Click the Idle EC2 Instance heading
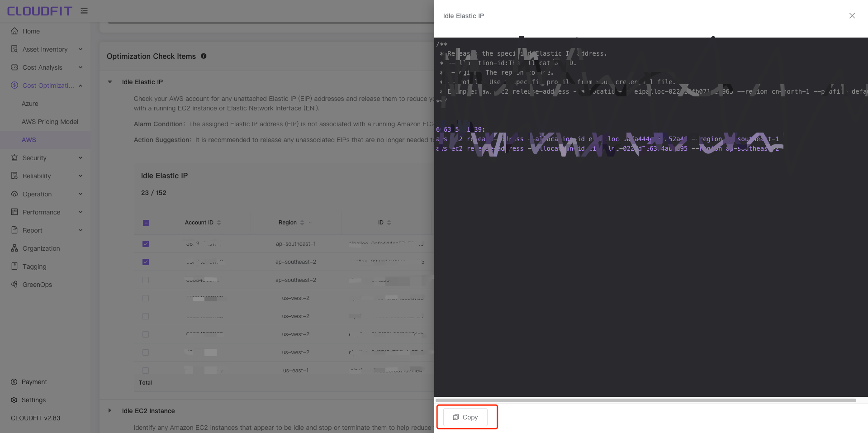This screenshot has width=868, height=433. click(148, 411)
